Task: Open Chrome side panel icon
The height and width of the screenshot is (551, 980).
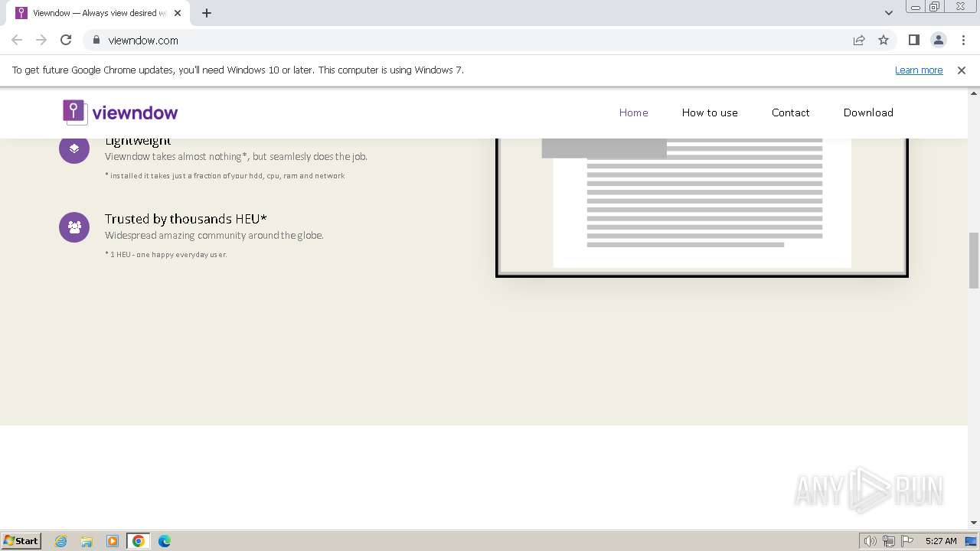Action: coord(913,40)
